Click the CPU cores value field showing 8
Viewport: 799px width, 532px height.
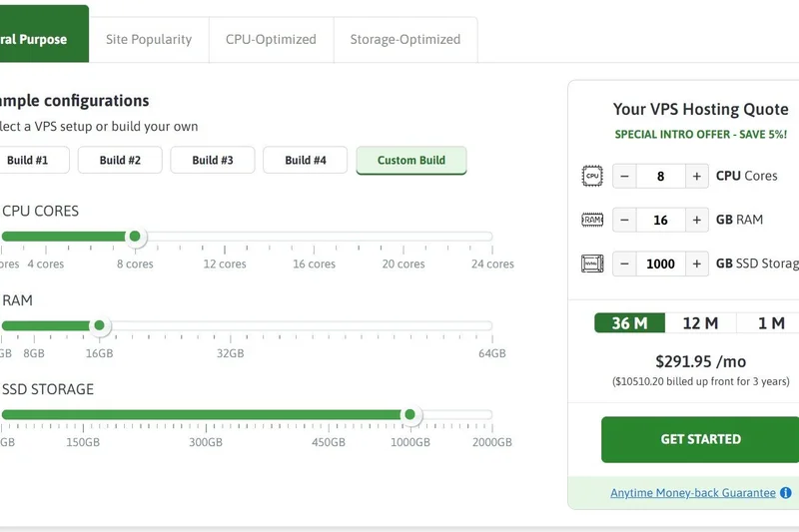[660, 176]
